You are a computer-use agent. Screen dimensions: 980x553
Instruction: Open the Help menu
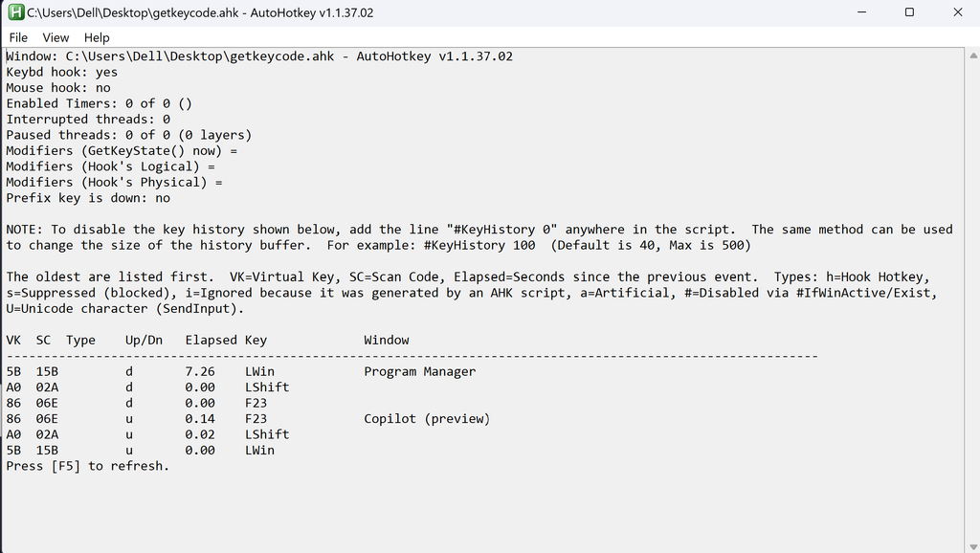tap(96, 37)
